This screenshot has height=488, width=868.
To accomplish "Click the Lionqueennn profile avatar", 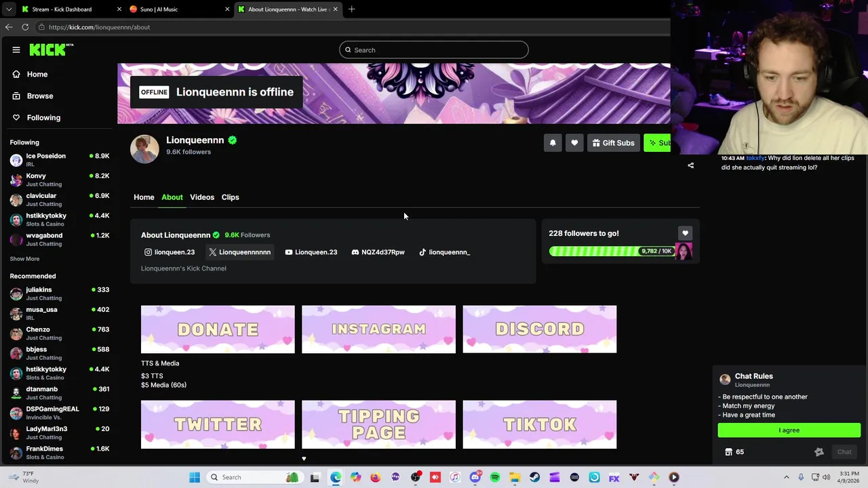I will click(x=144, y=149).
